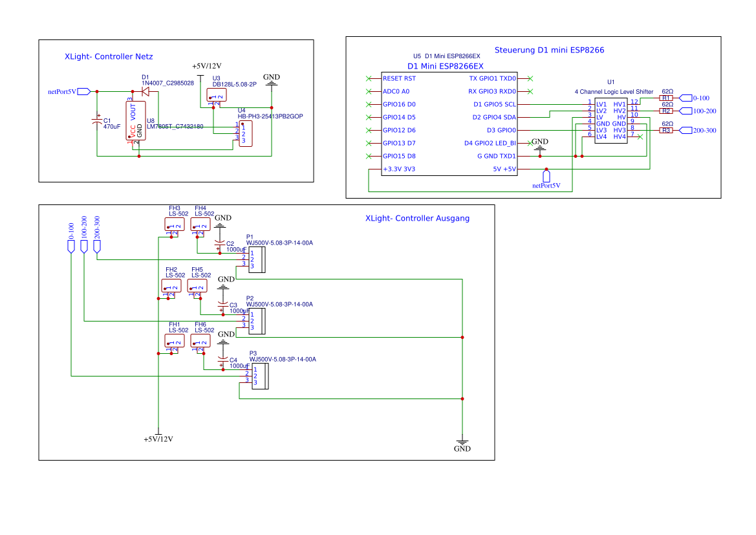Select resistor R1 62Ω
This screenshot has width=756, height=535.
(666, 98)
